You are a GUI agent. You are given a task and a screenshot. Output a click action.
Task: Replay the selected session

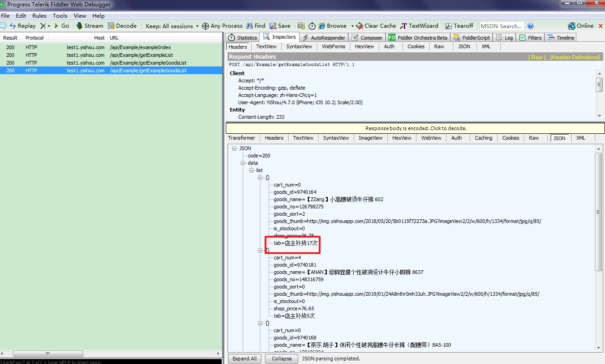click(23, 26)
